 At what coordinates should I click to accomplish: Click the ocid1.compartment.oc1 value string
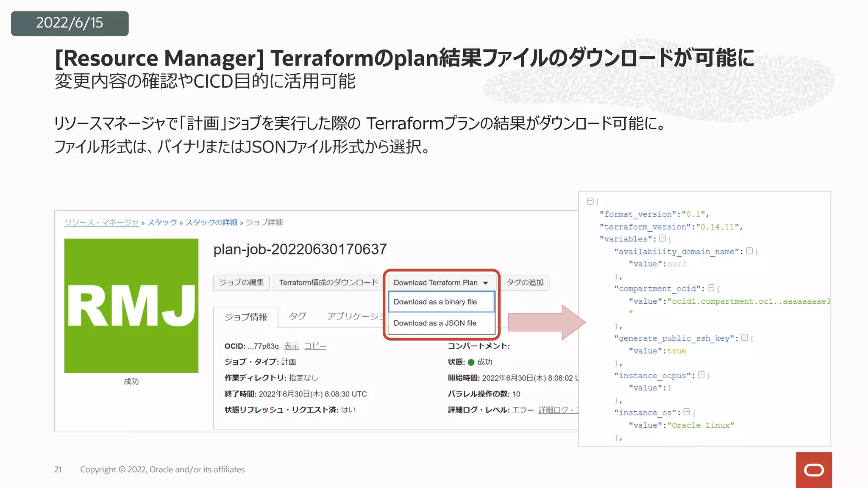pyautogui.click(x=749, y=301)
